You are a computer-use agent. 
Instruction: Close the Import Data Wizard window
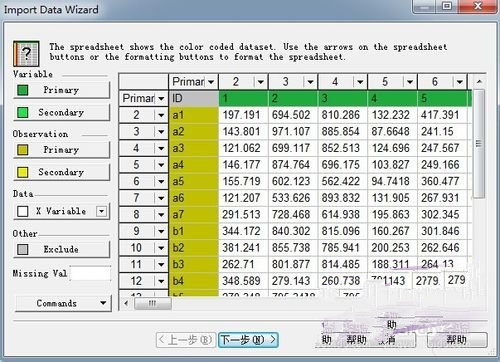pos(478,6)
